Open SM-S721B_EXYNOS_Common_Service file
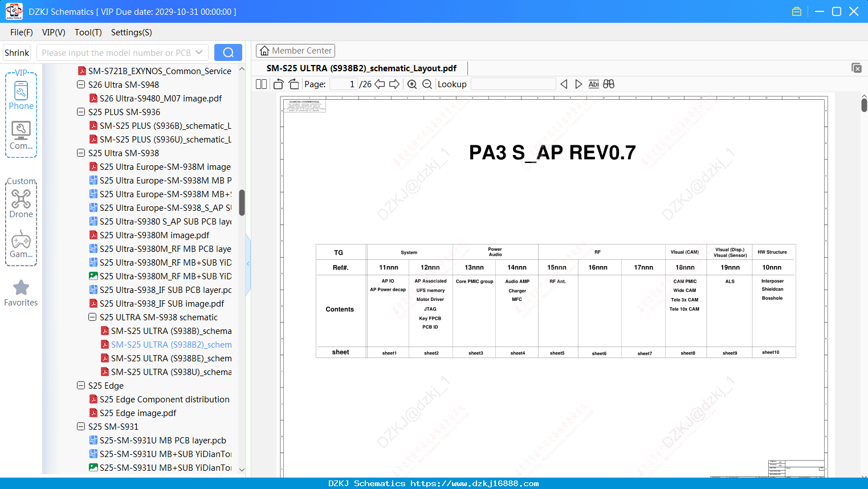This screenshot has width=868, height=489. [x=154, y=71]
